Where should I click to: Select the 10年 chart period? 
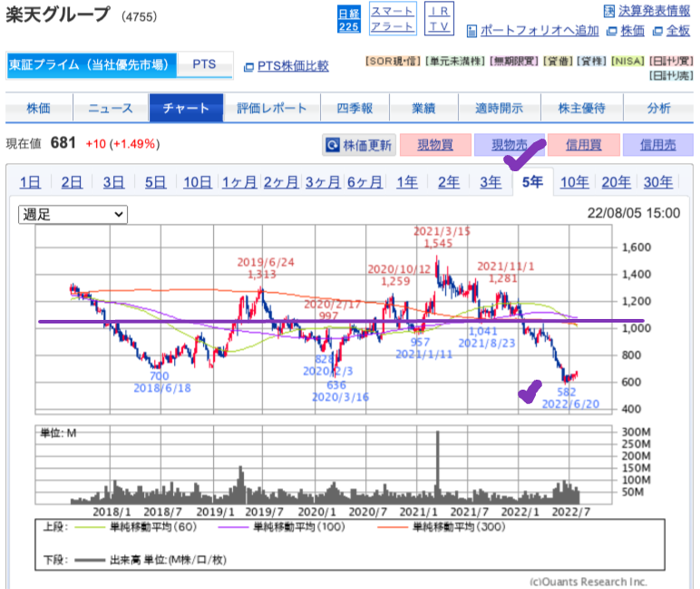[575, 182]
